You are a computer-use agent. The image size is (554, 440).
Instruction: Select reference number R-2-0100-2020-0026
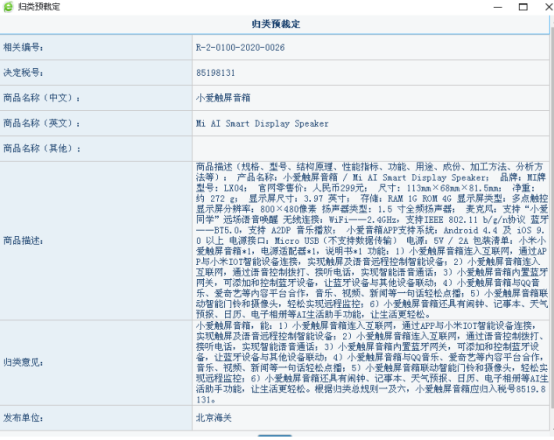[x=240, y=48]
